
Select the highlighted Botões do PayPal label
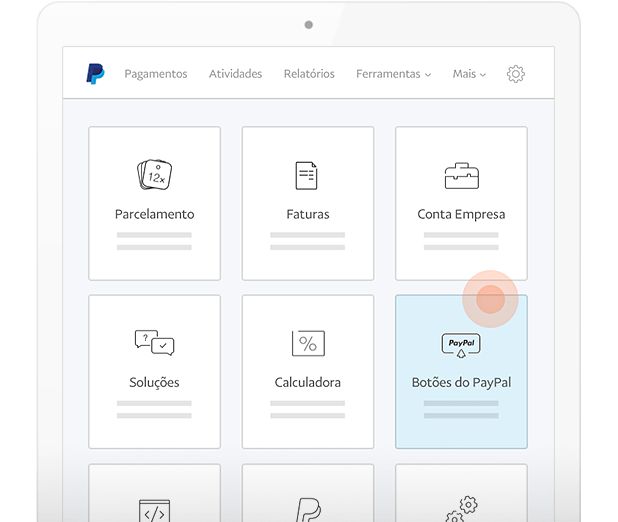(x=461, y=382)
